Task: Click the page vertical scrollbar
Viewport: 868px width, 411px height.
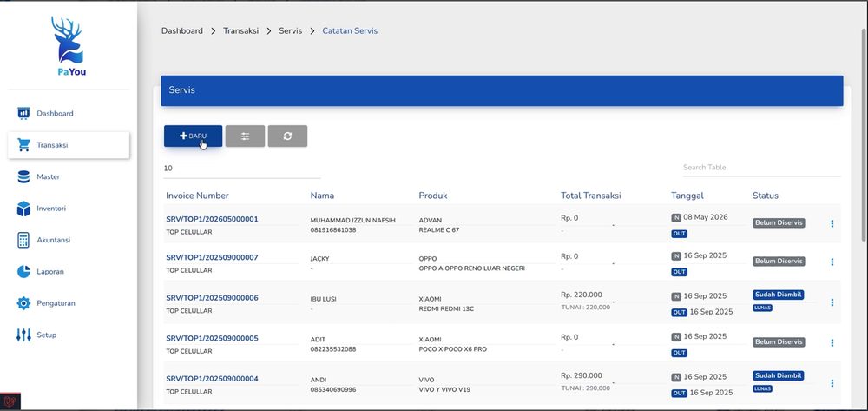Action: click(x=864, y=136)
